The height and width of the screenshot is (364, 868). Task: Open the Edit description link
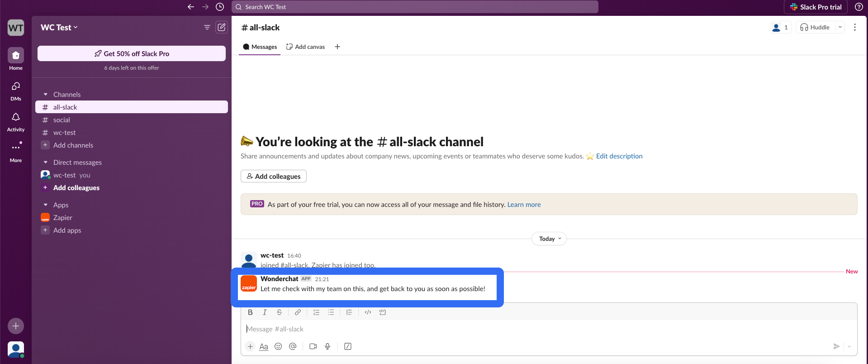pyautogui.click(x=619, y=156)
